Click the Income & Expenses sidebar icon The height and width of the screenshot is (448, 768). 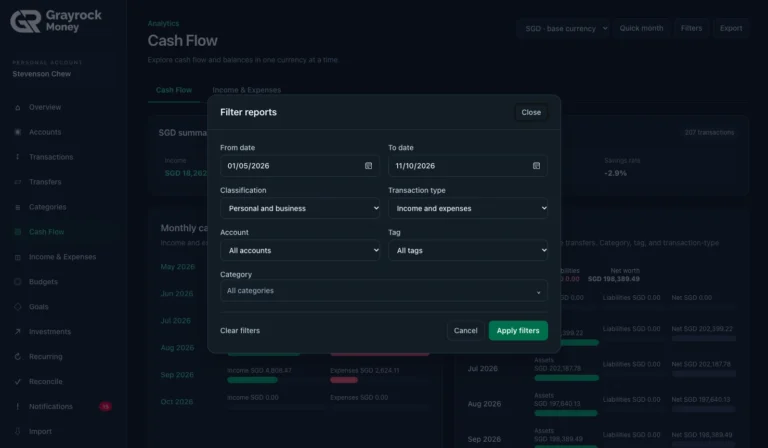pyautogui.click(x=18, y=257)
